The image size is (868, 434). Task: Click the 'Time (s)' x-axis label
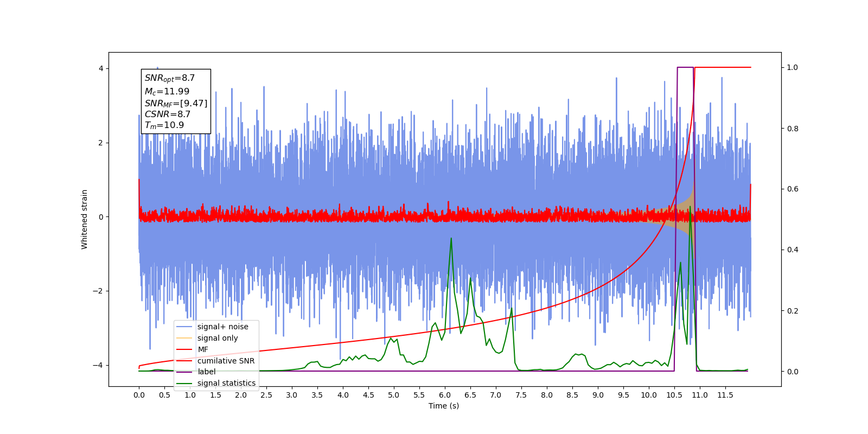click(444, 406)
